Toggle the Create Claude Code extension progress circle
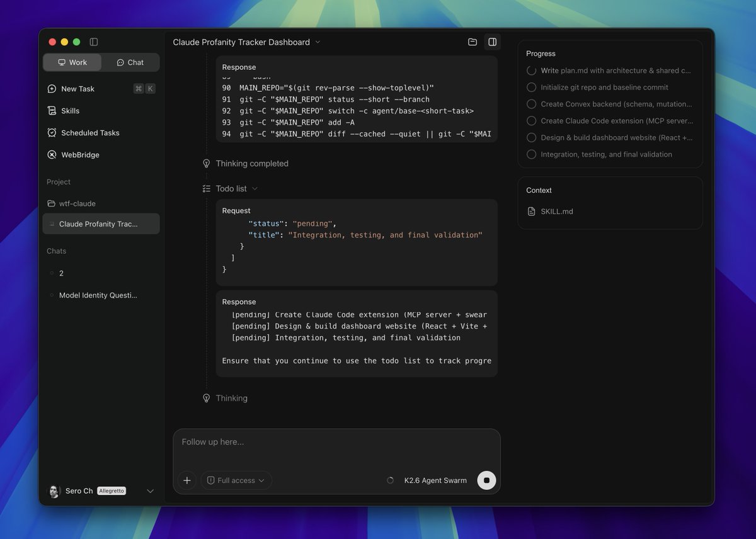The height and width of the screenshot is (539, 756). coord(531,121)
